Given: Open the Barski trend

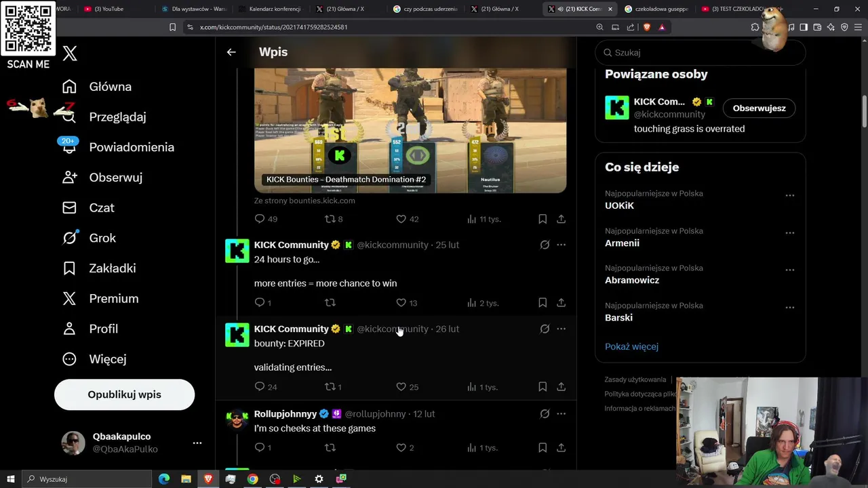Looking at the screenshot, I should 618,317.
